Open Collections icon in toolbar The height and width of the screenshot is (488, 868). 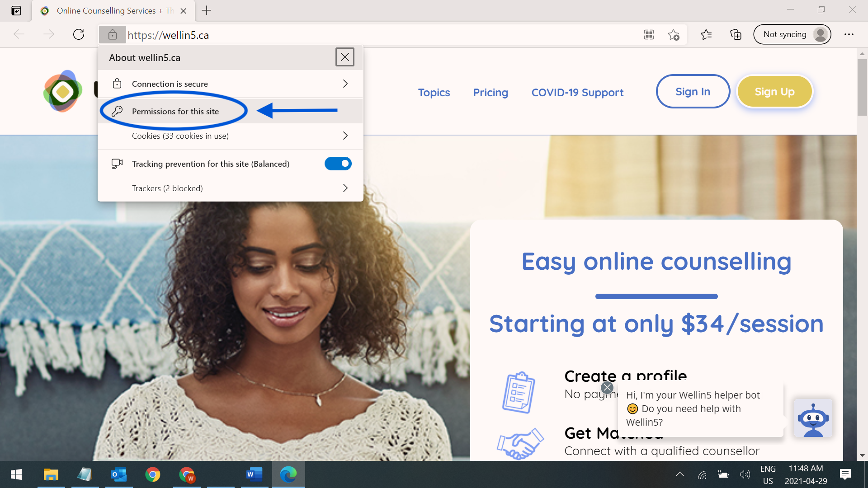736,34
